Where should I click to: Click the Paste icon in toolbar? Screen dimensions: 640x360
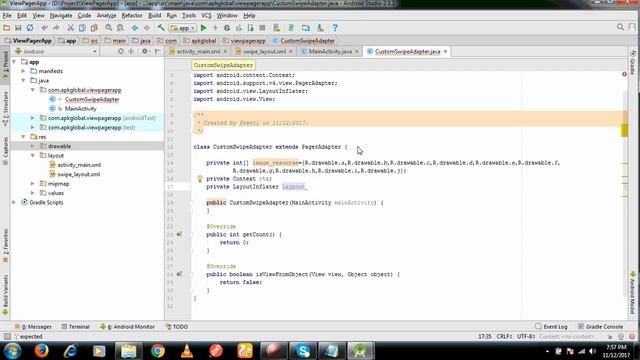click(x=94, y=28)
